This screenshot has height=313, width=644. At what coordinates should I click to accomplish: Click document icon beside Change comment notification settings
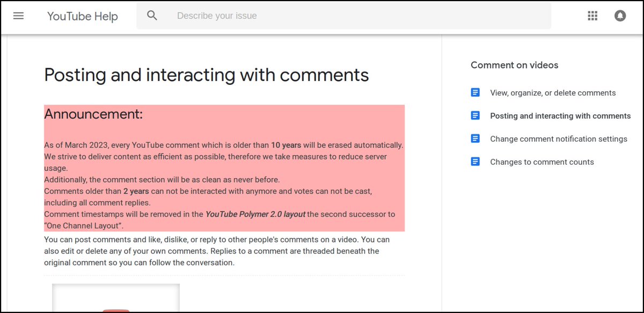click(475, 139)
